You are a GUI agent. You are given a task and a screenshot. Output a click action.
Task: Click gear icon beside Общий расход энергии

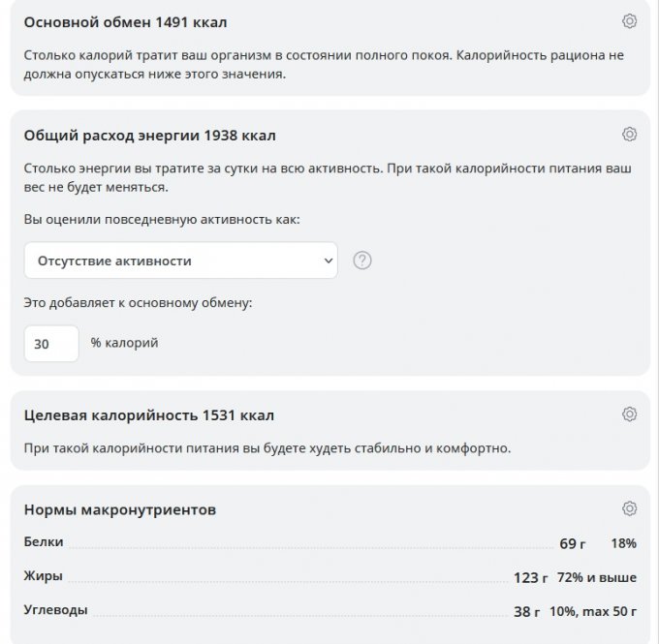click(629, 134)
